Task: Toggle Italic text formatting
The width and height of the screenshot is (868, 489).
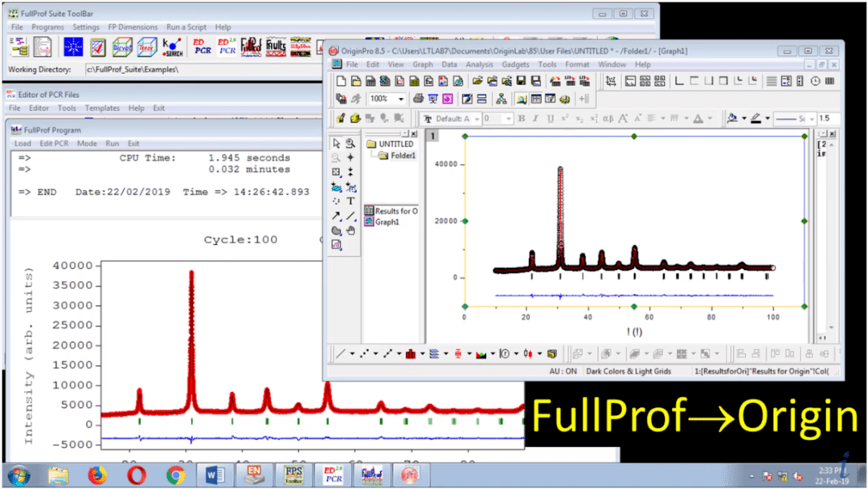Action: click(536, 119)
